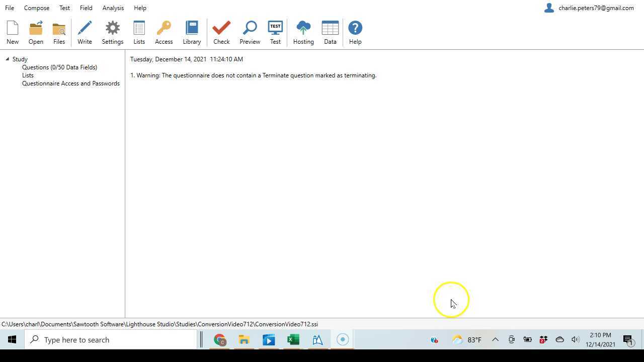Open the Field menu

point(86,8)
